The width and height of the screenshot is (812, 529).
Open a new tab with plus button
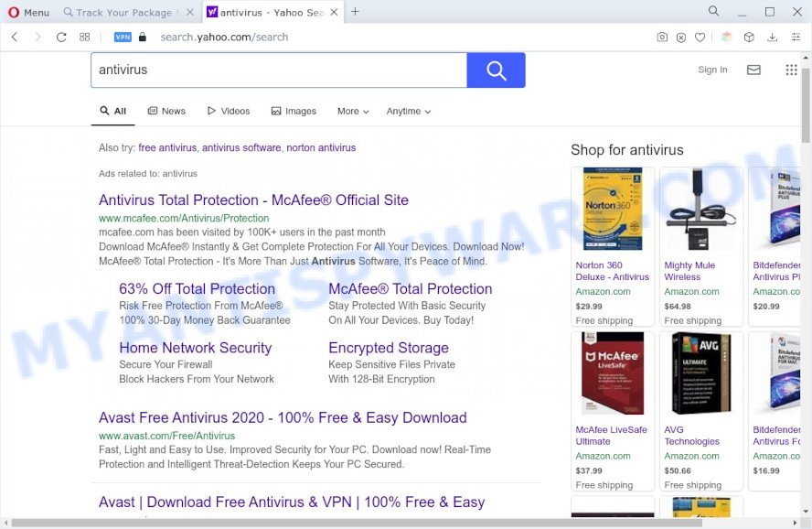(355, 11)
